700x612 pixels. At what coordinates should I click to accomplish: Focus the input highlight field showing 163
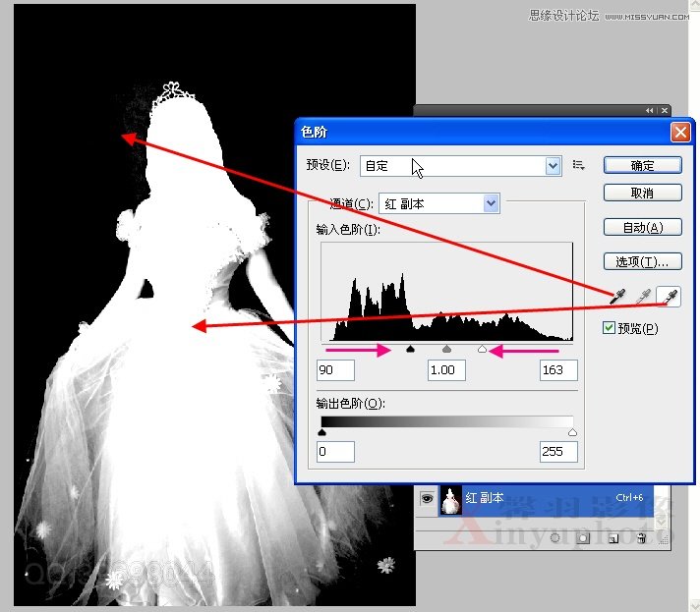pyautogui.click(x=558, y=370)
